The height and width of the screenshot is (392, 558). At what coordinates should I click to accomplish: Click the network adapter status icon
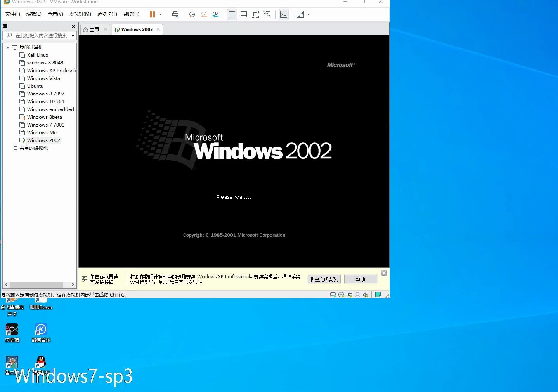pos(349,295)
